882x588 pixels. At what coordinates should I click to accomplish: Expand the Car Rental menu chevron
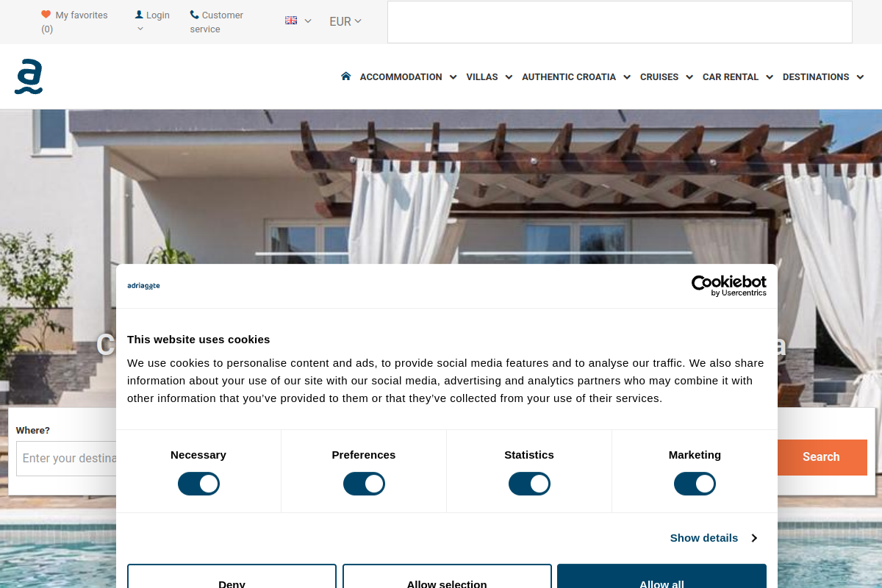(770, 77)
